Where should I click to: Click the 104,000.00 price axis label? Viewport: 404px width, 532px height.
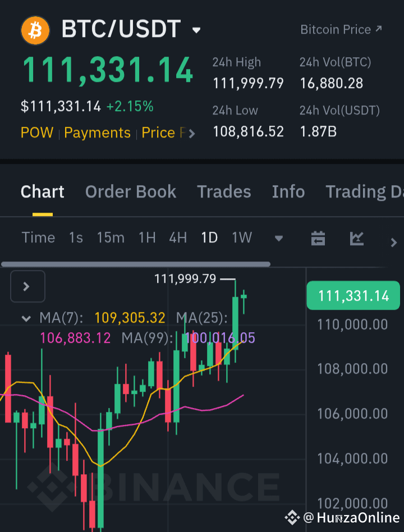pyautogui.click(x=352, y=458)
